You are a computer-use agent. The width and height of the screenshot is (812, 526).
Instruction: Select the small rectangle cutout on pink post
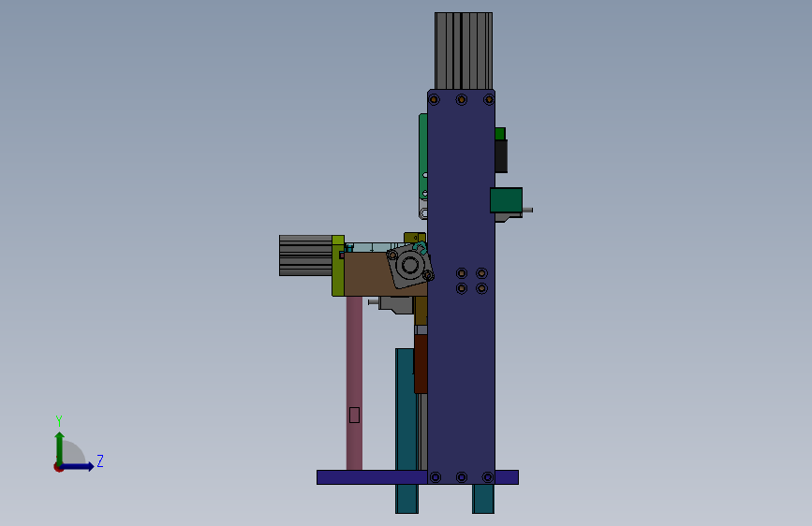point(354,415)
